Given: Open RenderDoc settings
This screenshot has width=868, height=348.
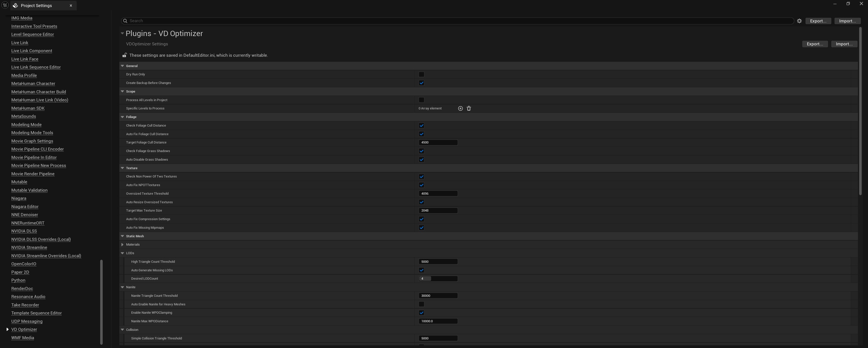Looking at the screenshot, I should tap(22, 289).
